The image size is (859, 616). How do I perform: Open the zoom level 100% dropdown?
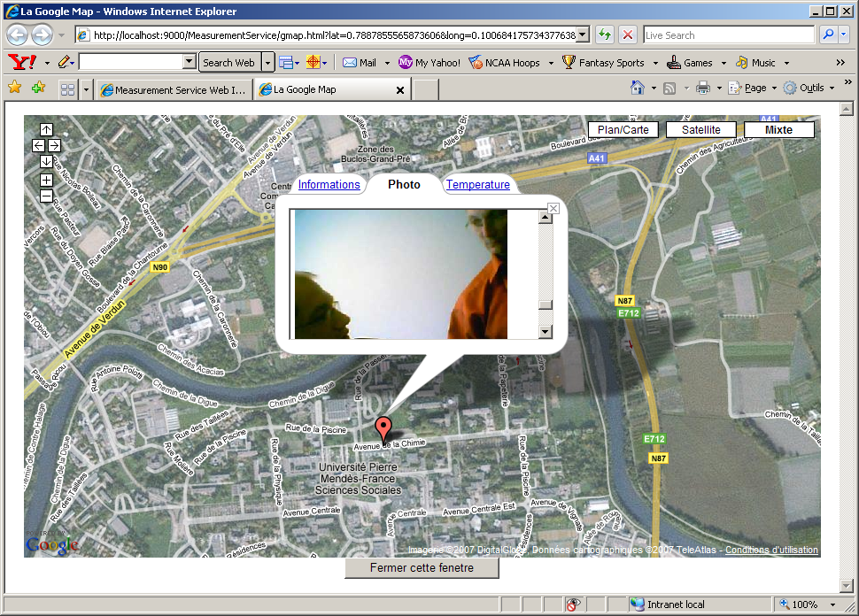pyautogui.click(x=833, y=604)
